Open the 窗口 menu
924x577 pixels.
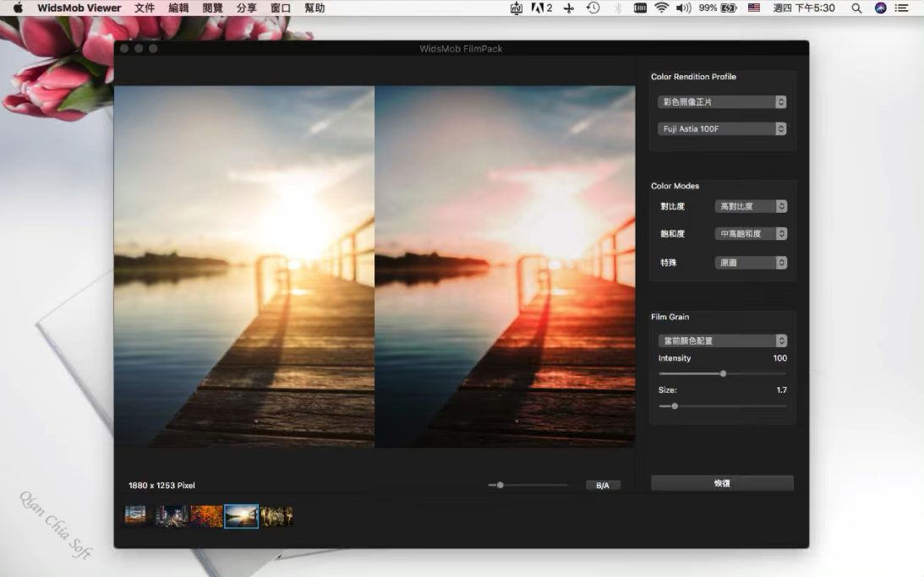click(x=281, y=8)
